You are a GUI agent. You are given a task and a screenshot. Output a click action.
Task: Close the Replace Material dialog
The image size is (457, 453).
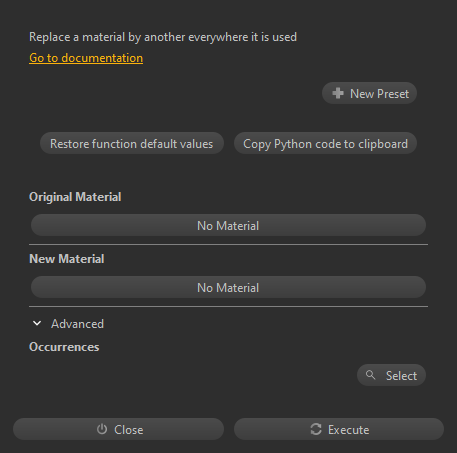coord(118,429)
